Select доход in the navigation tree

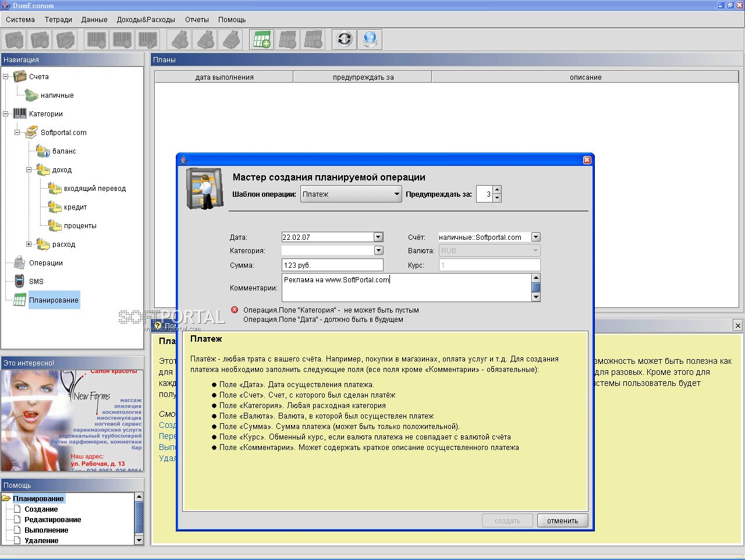[x=62, y=169]
